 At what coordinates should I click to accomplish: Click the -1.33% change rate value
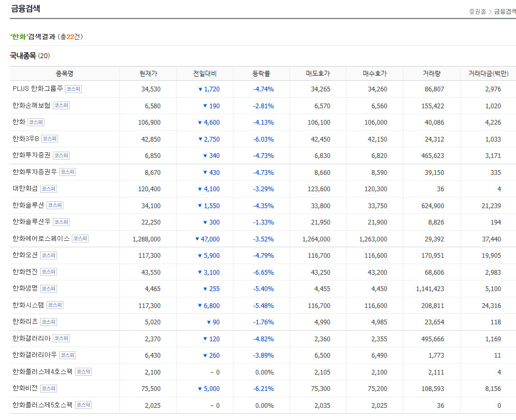(x=263, y=222)
